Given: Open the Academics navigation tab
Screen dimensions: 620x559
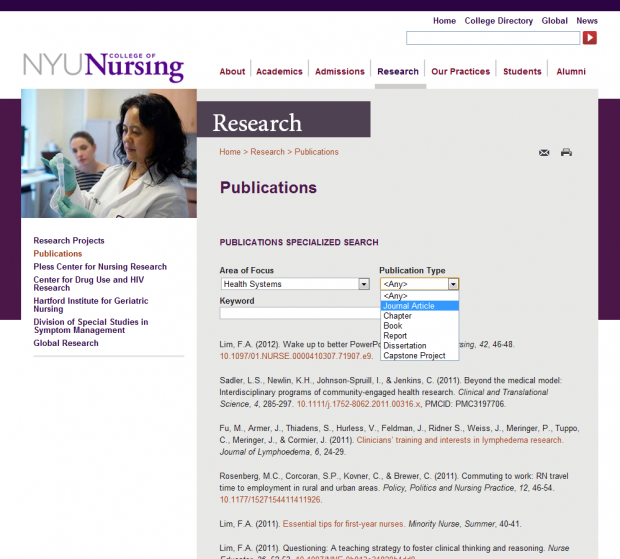Looking at the screenshot, I should click(x=279, y=72).
